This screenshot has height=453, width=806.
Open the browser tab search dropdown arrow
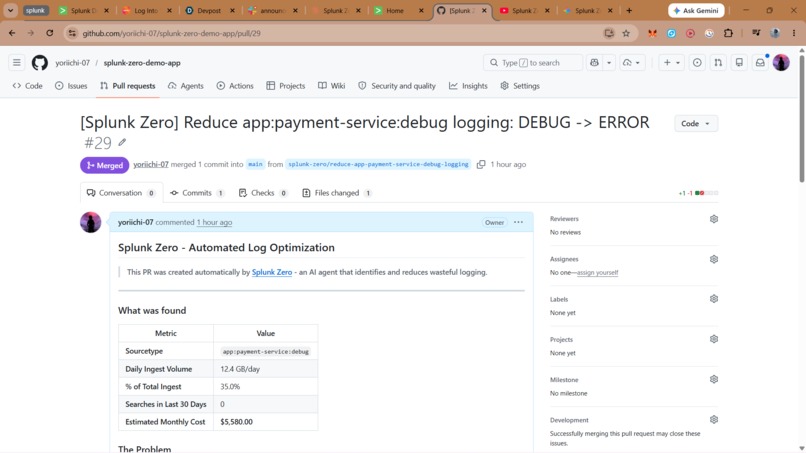10,10
